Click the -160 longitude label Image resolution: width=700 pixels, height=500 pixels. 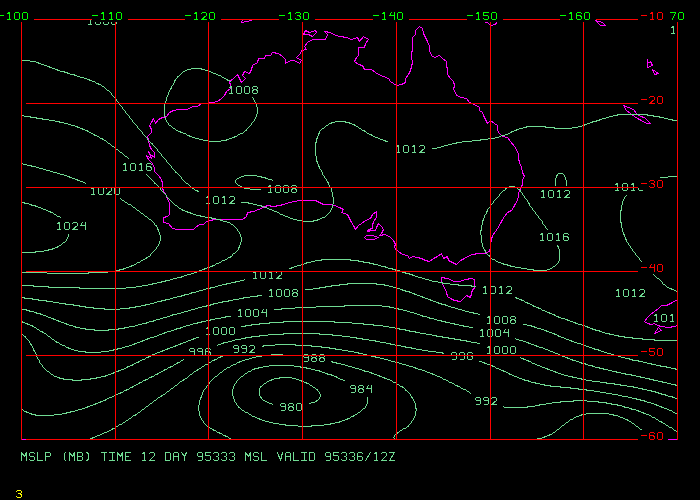click(x=577, y=17)
